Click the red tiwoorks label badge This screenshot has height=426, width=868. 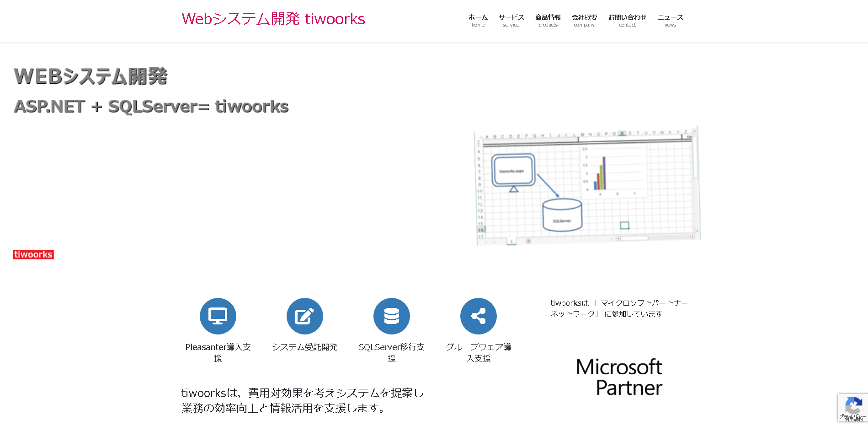[x=33, y=255]
